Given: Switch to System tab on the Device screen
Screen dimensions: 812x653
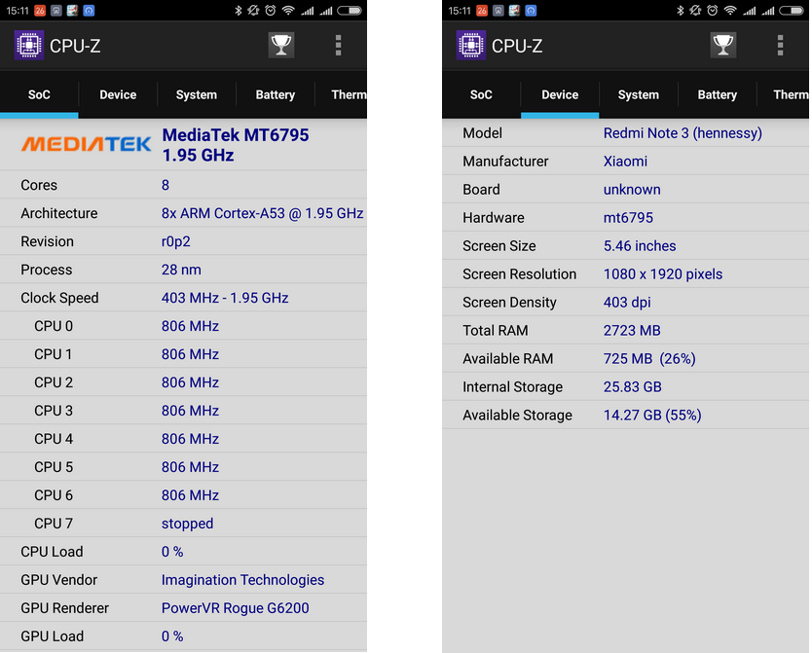Looking at the screenshot, I should click(639, 94).
